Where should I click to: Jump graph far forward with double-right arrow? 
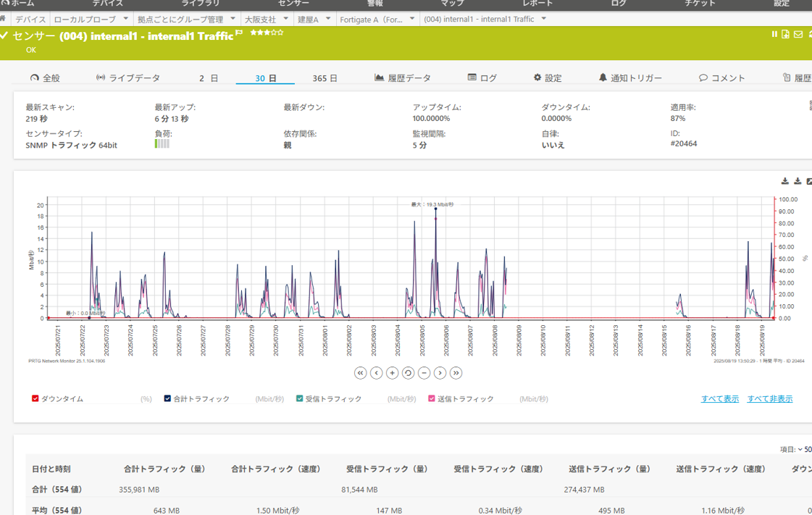[456, 372]
